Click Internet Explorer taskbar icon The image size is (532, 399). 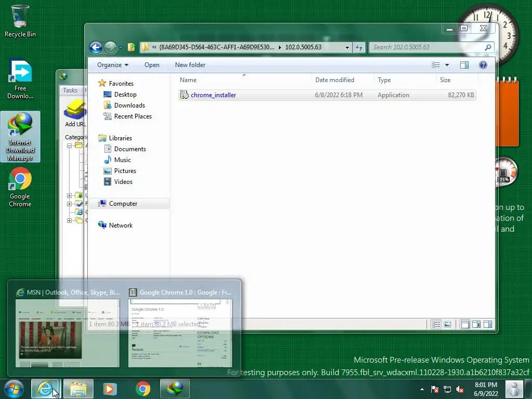coord(46,389)
